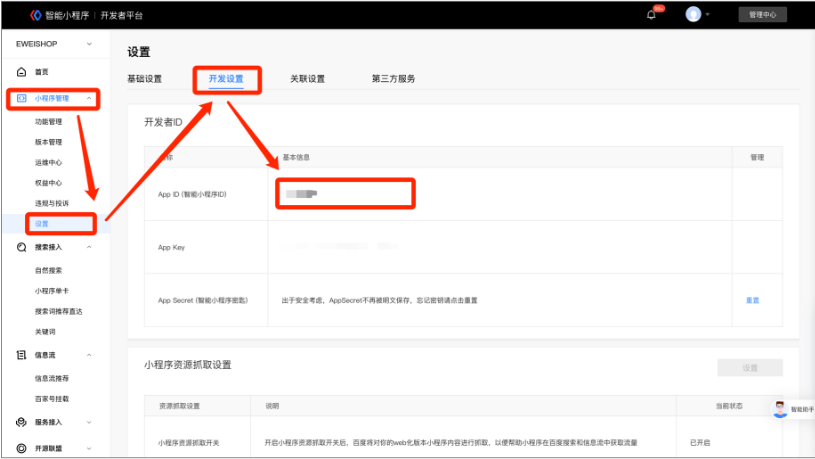815x459 pixels.
Task: Click the 管理中心 button
Action: click(762, 15)
